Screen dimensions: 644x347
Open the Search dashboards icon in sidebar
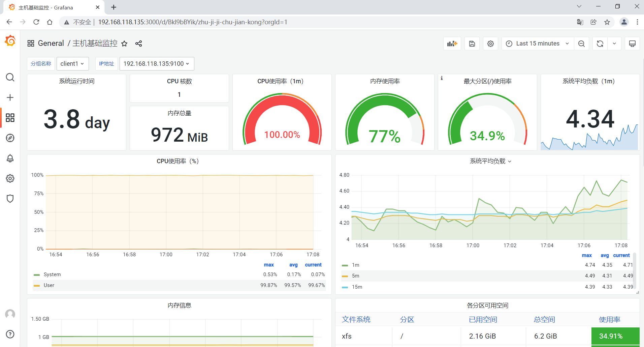(x=10, y=77)
